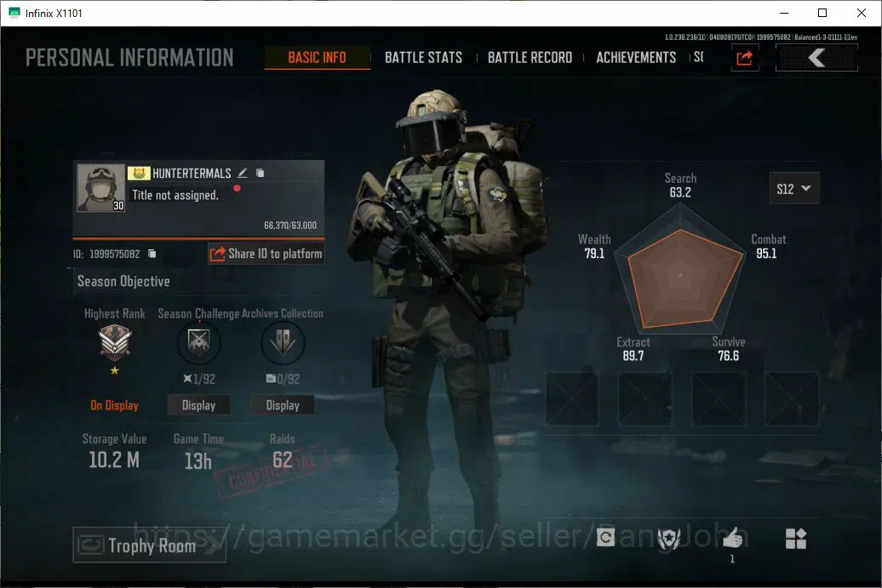The height and width of the screenshot is (588, 882).
Task: Maximize the Infinix X1101 window
Action: (822, 13)
